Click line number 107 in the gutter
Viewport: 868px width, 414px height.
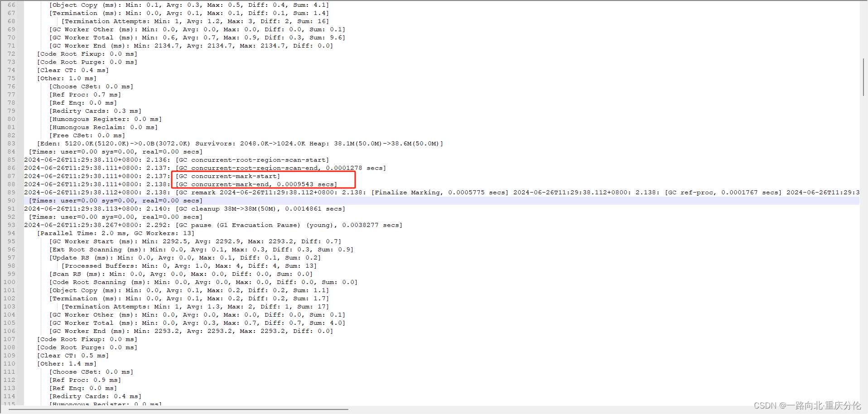pyautogui.click(x=10, y=339)
